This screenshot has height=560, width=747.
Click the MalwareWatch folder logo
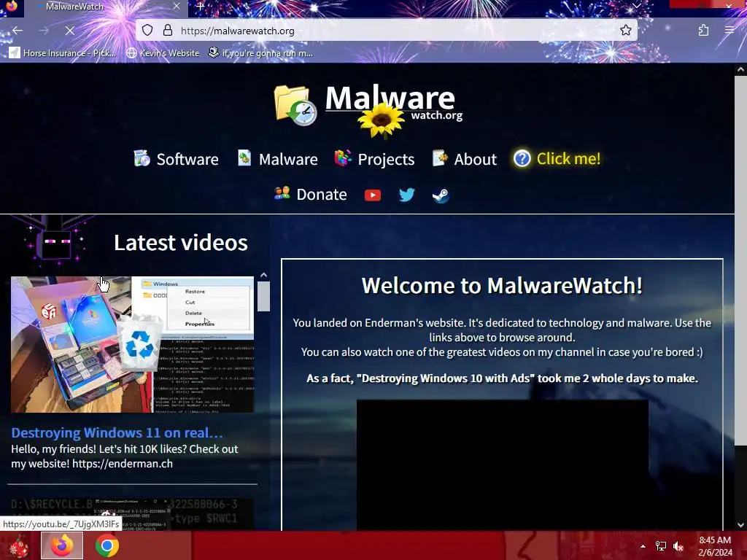295,105
